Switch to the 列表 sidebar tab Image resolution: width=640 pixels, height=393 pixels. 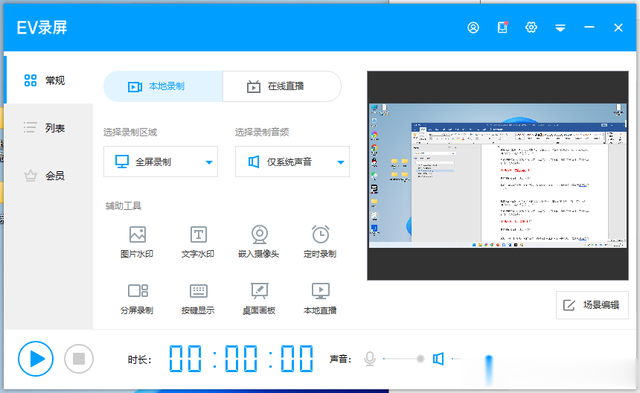click(49, 128)
